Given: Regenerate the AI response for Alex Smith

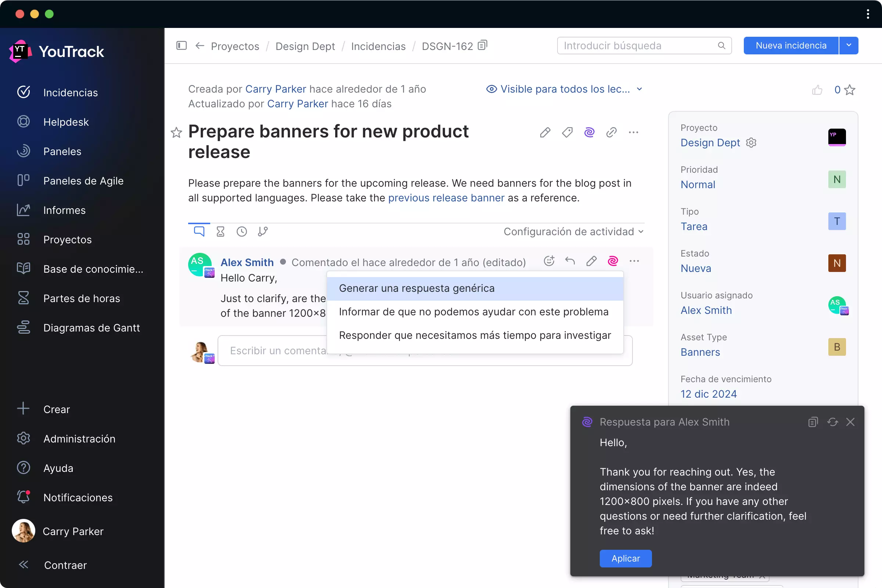Looking at the screenshot, I should point(832,422).
